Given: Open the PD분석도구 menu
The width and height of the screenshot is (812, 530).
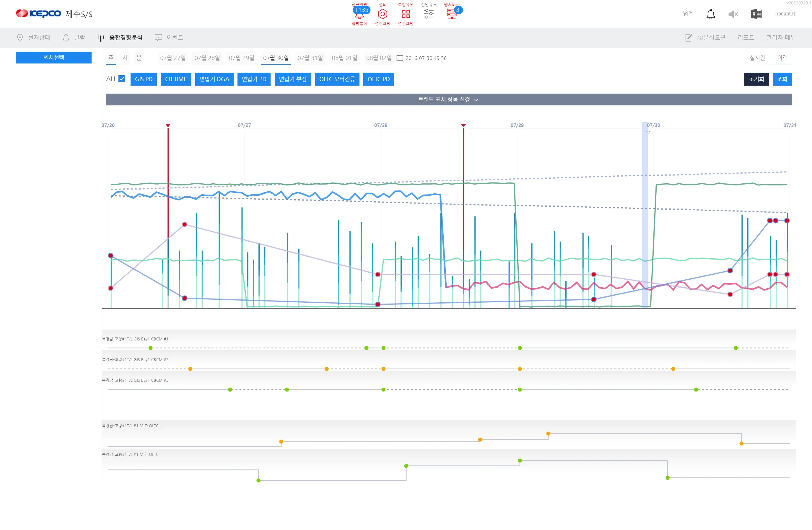Looking at the screenshot, I should point(706,37).
